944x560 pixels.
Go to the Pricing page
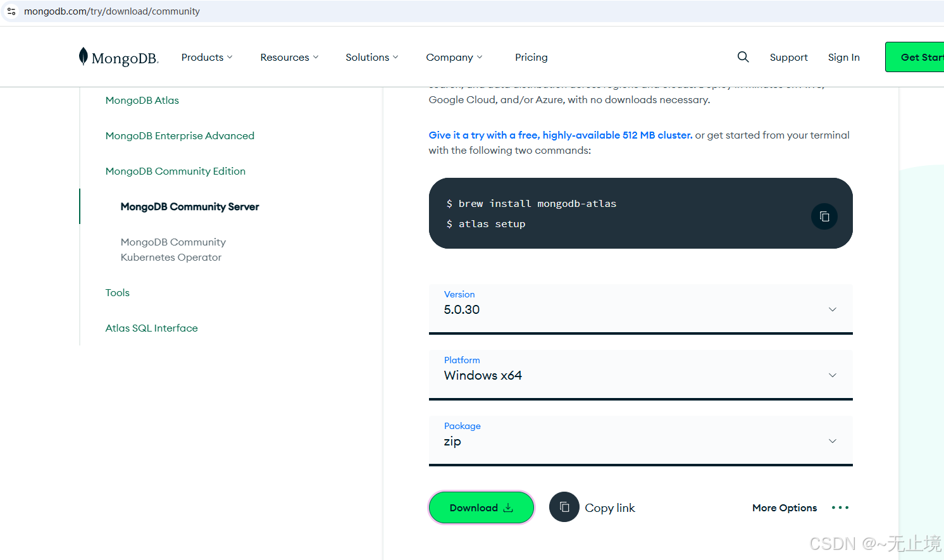(x=531, y=57)
